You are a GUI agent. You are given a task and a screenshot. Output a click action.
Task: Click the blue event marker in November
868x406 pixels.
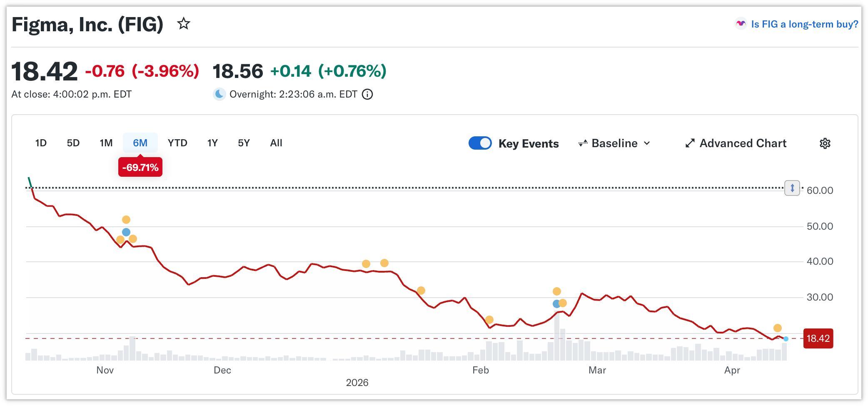coord(126,232)
